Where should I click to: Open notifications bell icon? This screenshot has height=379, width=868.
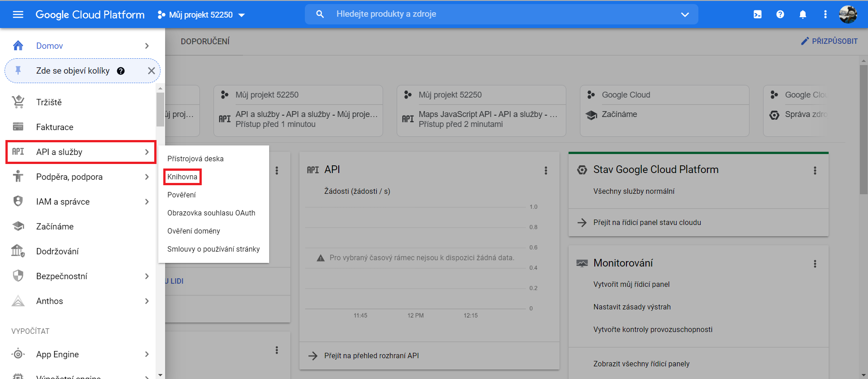point(802,14)
